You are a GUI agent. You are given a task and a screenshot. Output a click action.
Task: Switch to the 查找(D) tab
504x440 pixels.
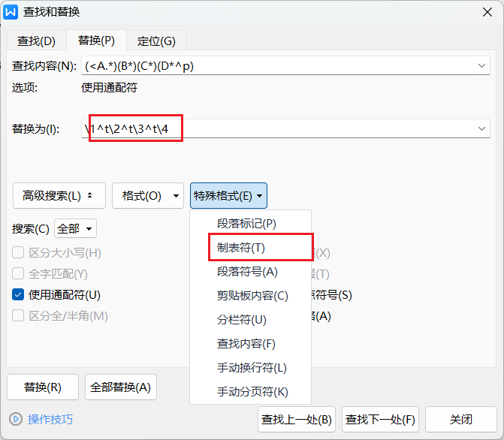pyautogui.click(x=36, y=41)
